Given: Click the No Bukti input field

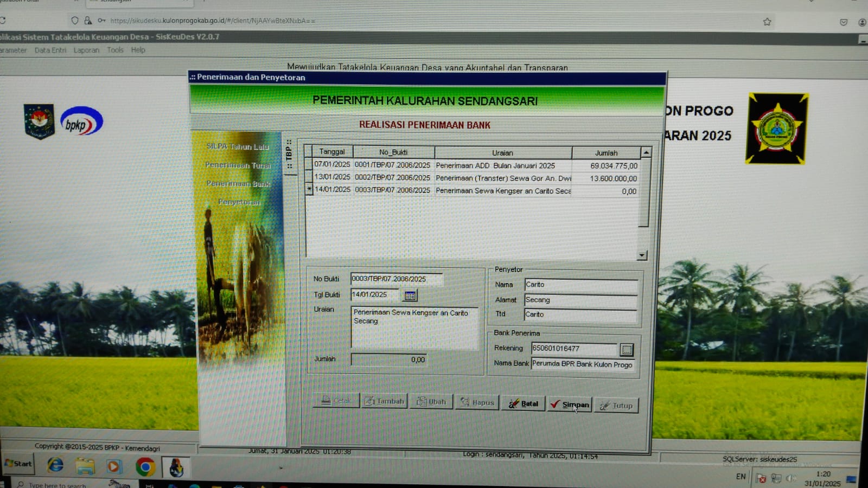Looking at the screenshot, I should (x=397, y=279).
